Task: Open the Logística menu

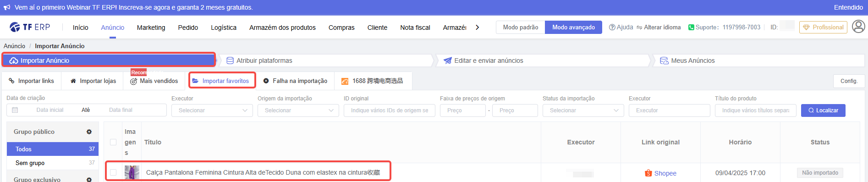Action: 224,28
